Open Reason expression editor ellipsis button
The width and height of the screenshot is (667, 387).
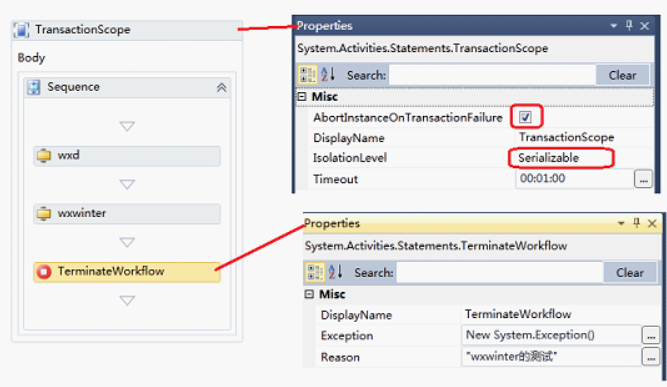[651, 357]
